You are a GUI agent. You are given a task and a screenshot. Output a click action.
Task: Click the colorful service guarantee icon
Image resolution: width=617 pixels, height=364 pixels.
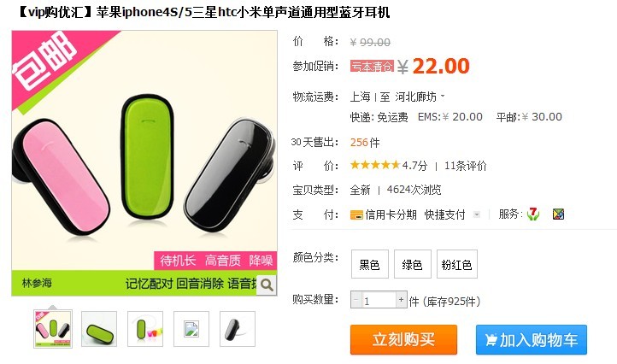(x=558, y=214)
